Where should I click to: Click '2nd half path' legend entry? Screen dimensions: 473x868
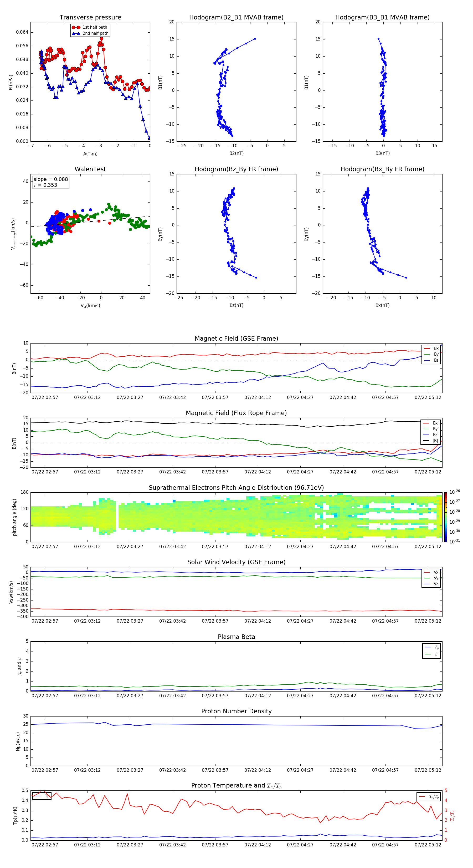(90, 33)
